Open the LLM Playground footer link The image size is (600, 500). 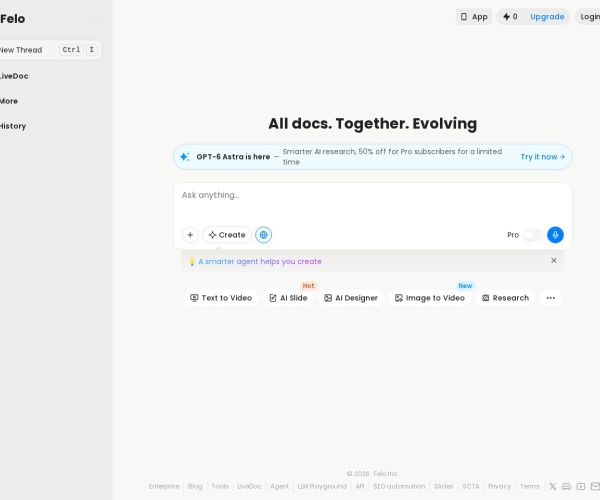(322, 486)
